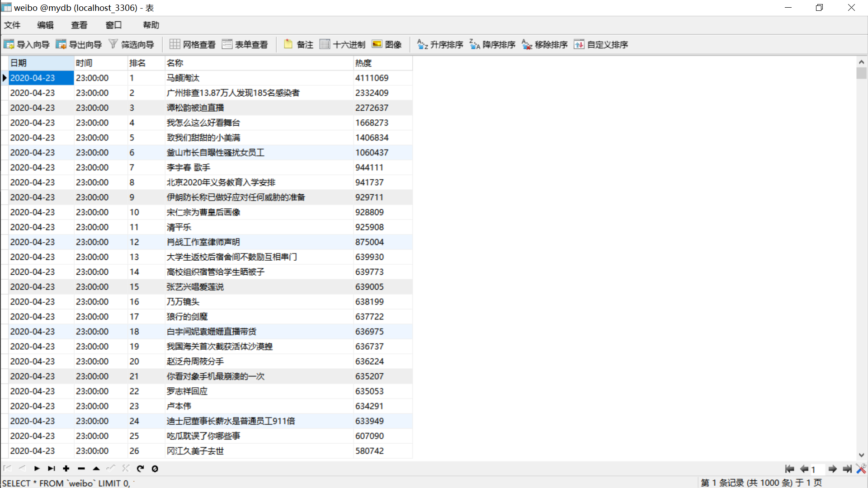The width and height of the screenshot is (868, 488).
Task: Click the stop loading icon
Action: [x=155, y=469]
